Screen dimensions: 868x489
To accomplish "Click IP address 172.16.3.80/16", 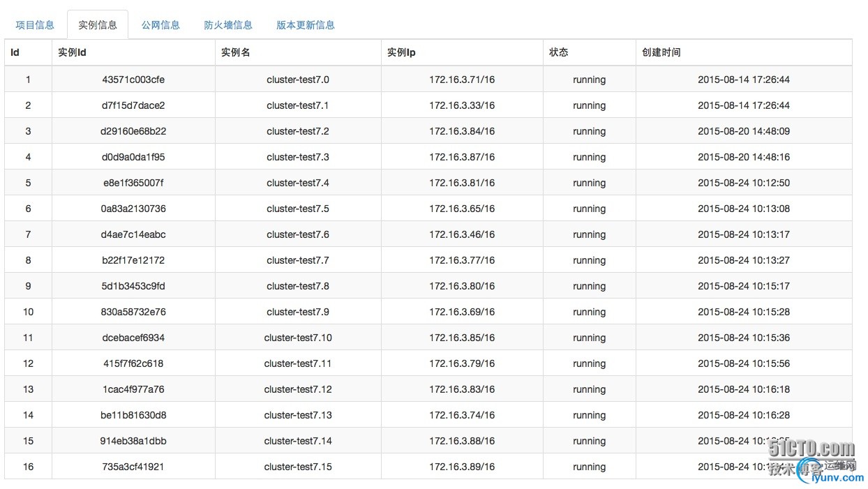I will (462, 286).
